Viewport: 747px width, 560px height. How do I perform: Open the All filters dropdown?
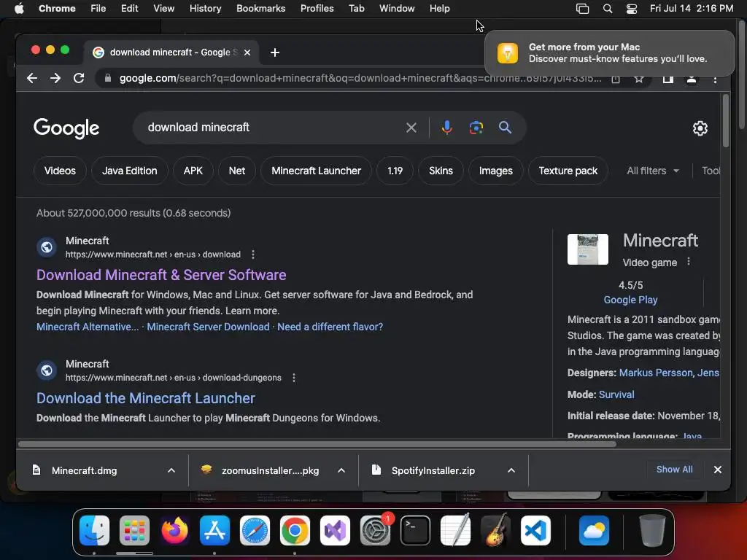click(x=653, y=171)
